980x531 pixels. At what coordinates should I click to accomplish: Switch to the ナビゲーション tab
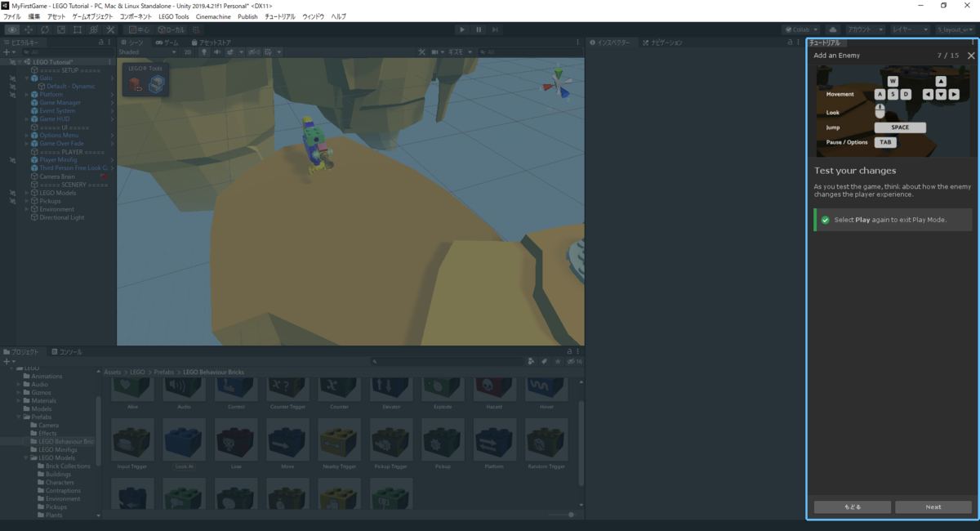click(662, 42)
